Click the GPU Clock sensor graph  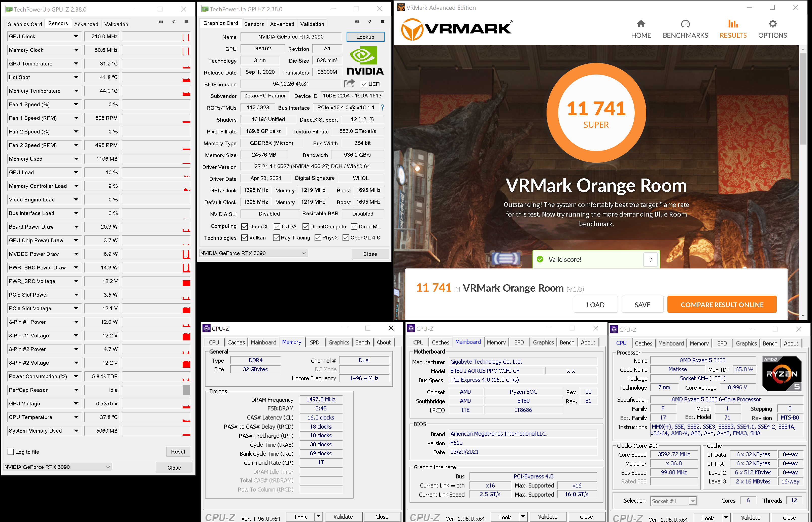click(x=156, y=36)
